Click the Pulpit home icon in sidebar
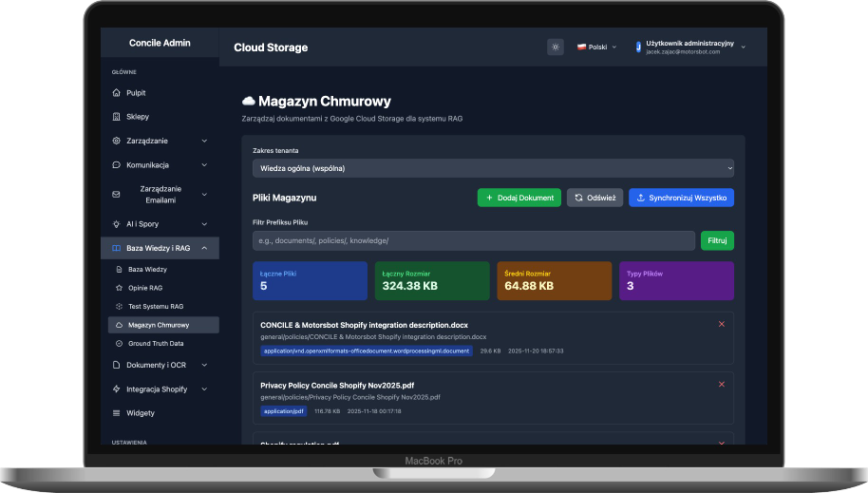 pyautogui.click(x=116, y=93)
